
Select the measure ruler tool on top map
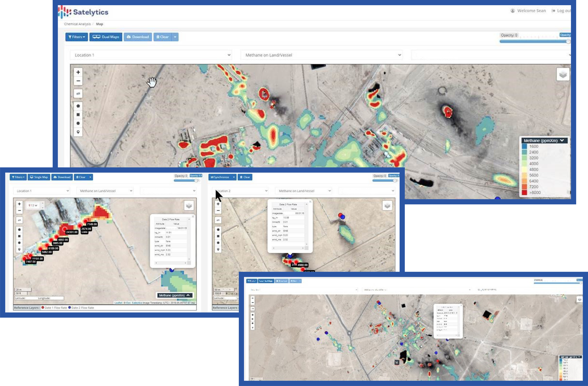(78, 94)
